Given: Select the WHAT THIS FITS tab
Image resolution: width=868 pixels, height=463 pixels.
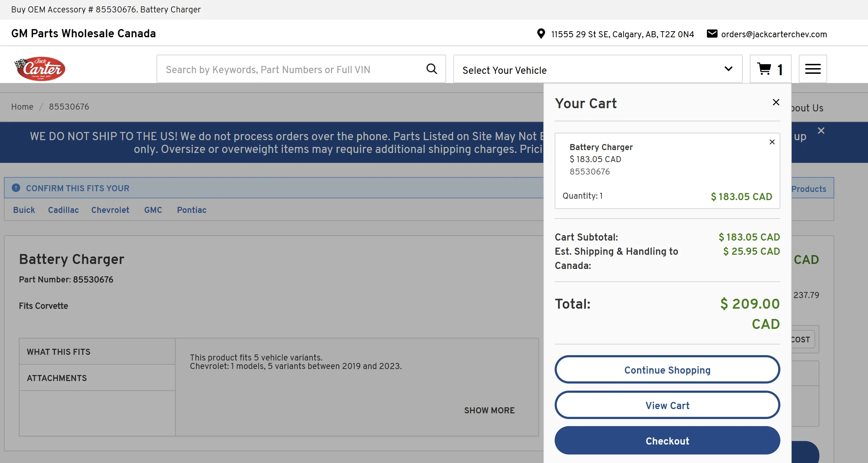Looking at the screenshot, I should tap(58, 352).
